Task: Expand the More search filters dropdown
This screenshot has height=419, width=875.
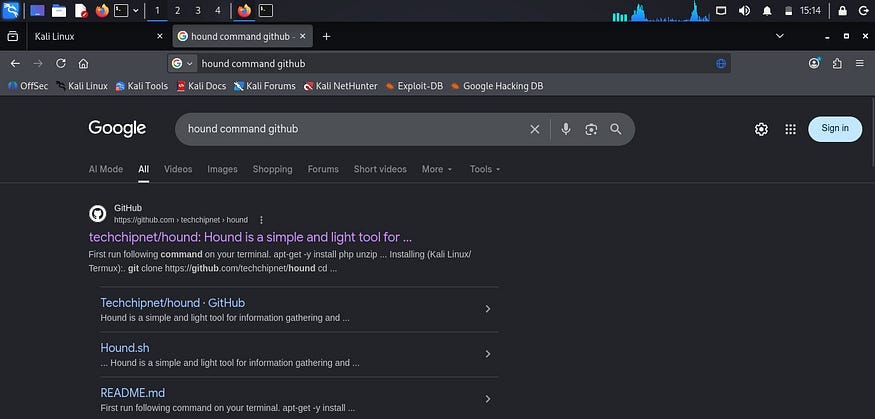Action: (437, 169)
